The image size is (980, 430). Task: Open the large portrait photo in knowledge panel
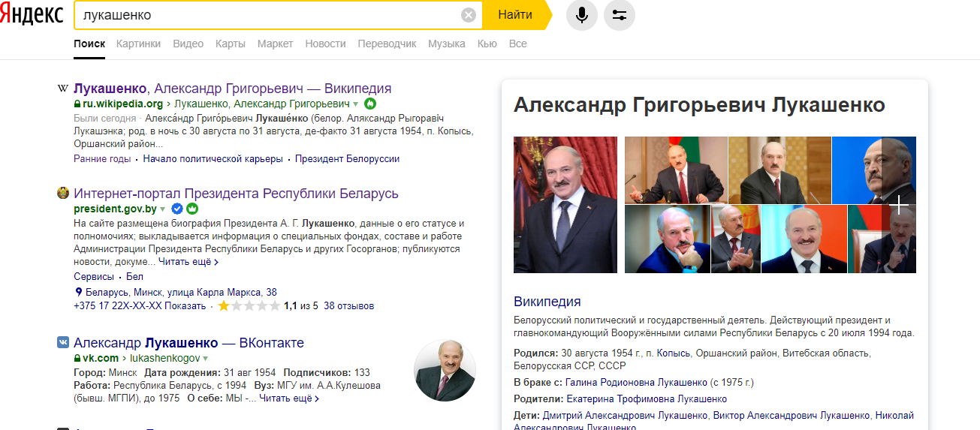[x=565, y=204]
